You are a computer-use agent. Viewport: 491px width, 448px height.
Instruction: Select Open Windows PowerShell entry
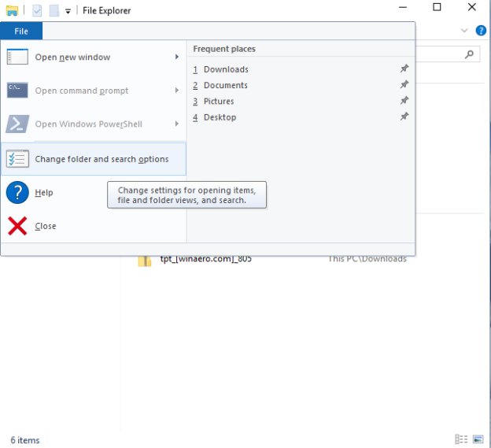tap(94, 124)
